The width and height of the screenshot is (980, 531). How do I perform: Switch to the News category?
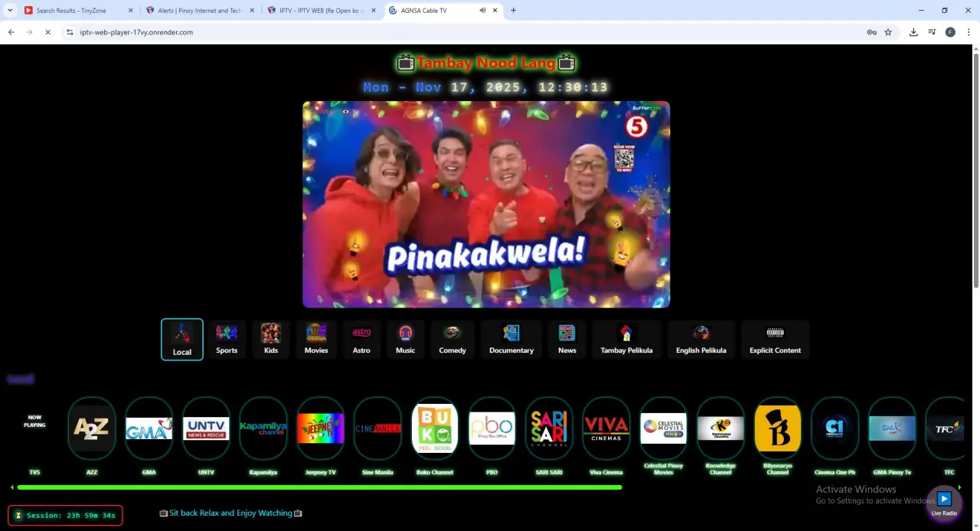click(567, 339)
